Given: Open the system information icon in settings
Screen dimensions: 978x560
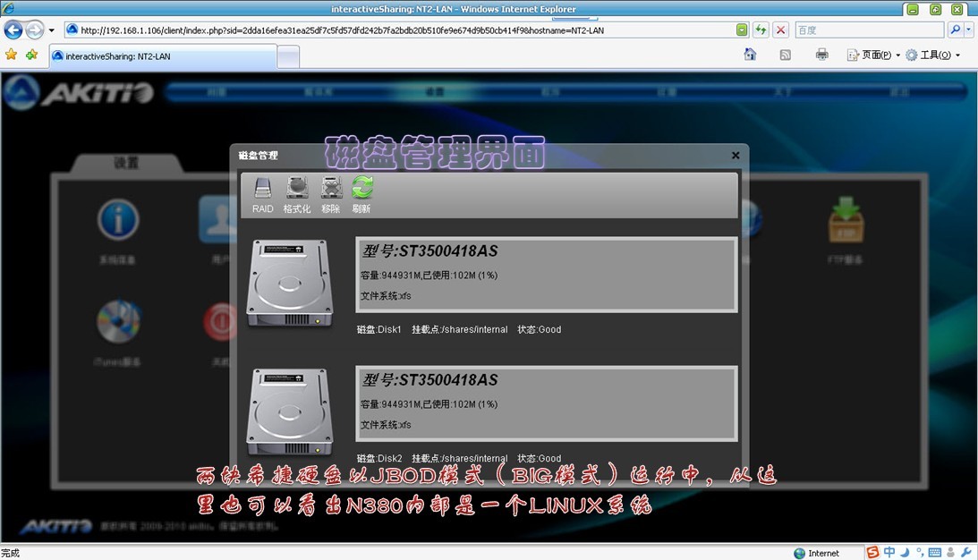Looking at the screenshot, I should pos(118,219).
